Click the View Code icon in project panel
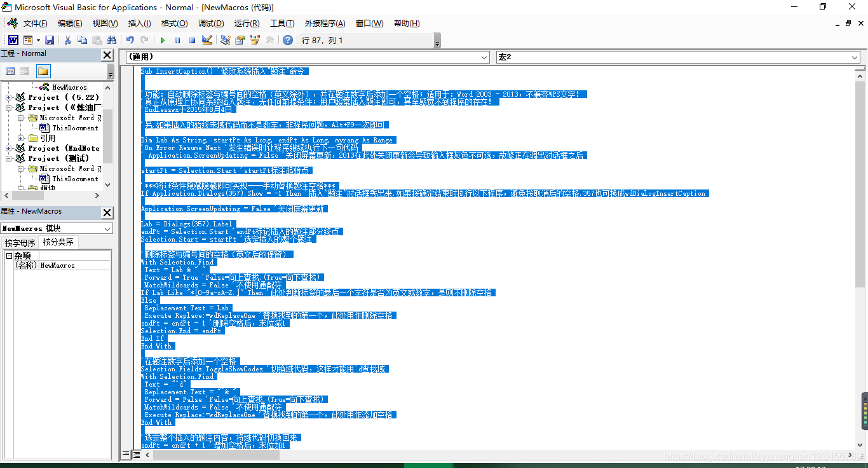Screen dimensions: 868x468 click(x=10, y=71)
